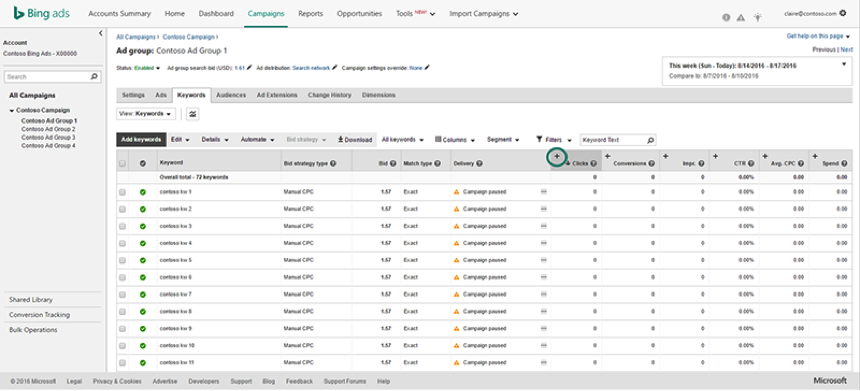Click magnifier in Keyword Text filter
Viewport: 860px width, 391px height.
click(x=650, y=140)
